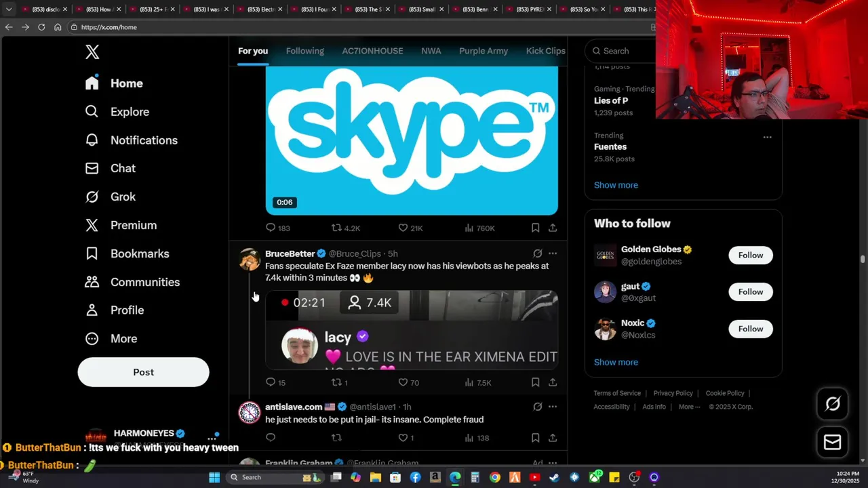Click the Profile person icon in sidebar
Viewport: 868px width, 488px height.
[92, 310]
